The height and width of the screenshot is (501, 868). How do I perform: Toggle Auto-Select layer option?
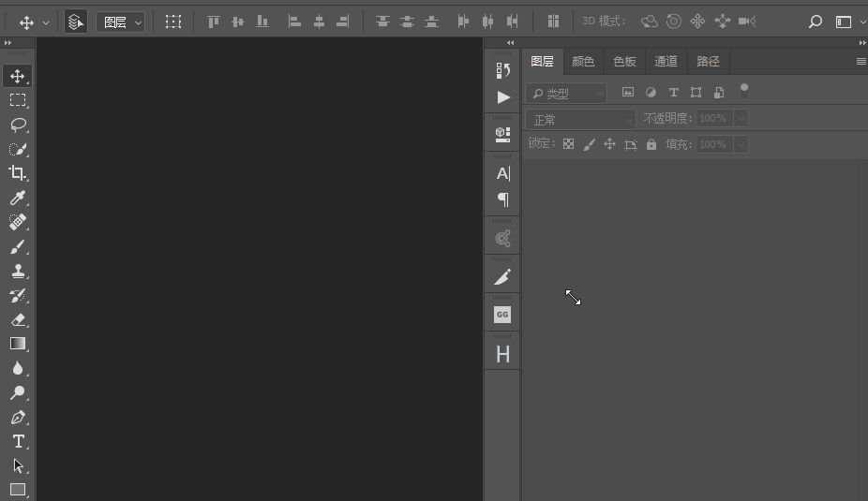coord(76,22)
